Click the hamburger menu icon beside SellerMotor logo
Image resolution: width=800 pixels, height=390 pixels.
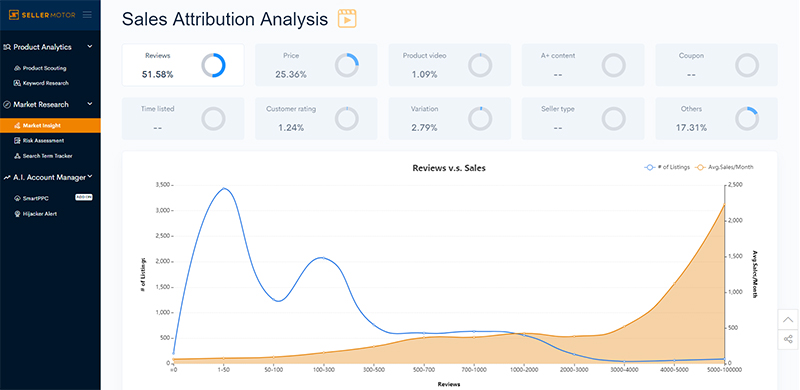(x=87, y=15)
